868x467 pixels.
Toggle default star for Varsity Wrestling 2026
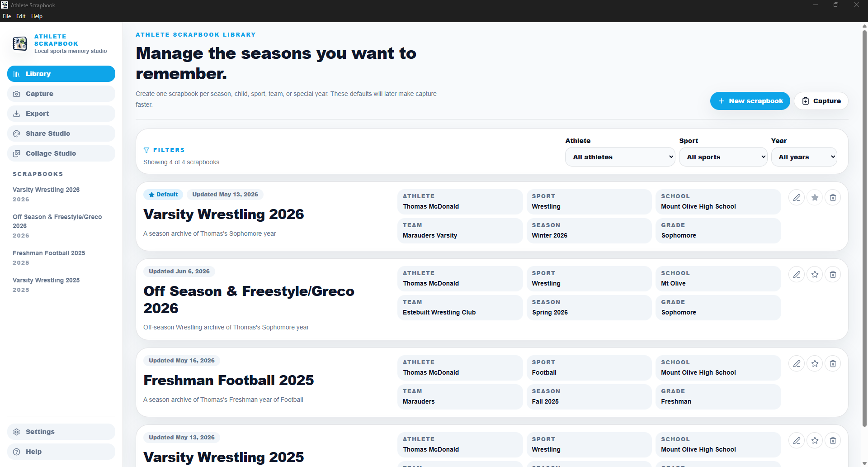click(x=815, y=197)
